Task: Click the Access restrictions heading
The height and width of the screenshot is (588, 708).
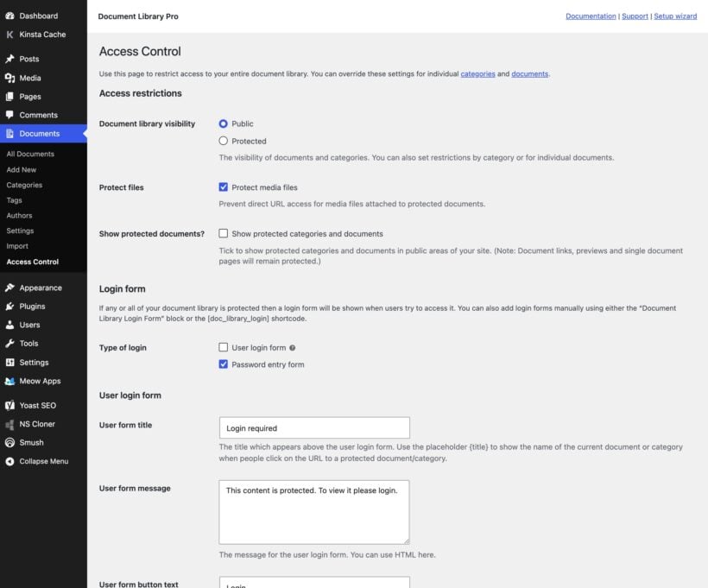Action: (141, 93)
